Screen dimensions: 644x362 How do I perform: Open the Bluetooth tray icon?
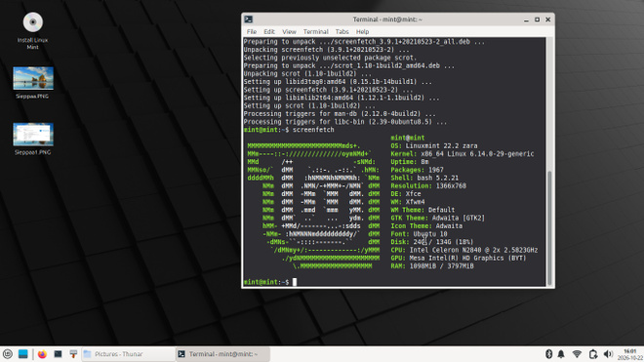[548, 354]
